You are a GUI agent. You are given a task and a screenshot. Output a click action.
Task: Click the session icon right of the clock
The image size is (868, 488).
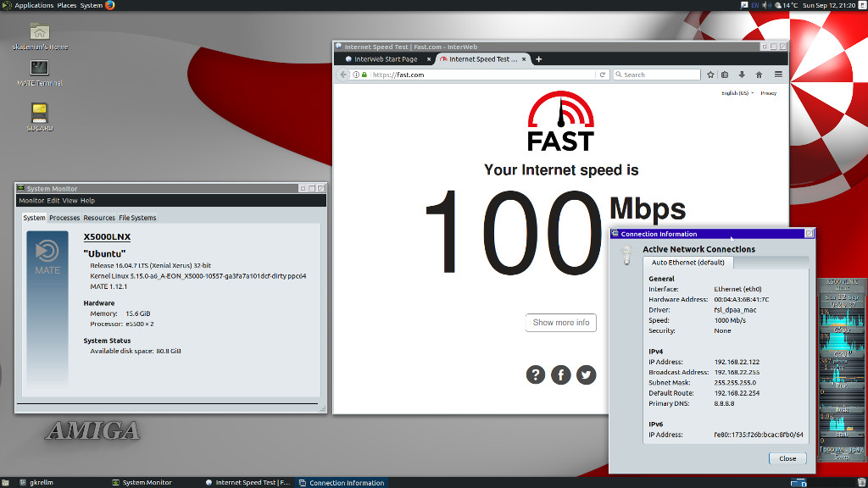[862, 5]
